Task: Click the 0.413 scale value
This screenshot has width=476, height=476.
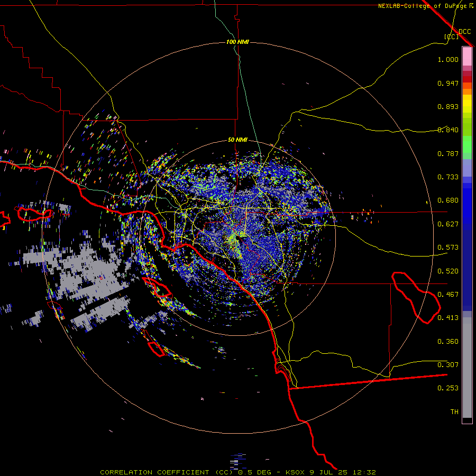Action: click(448, 318)
